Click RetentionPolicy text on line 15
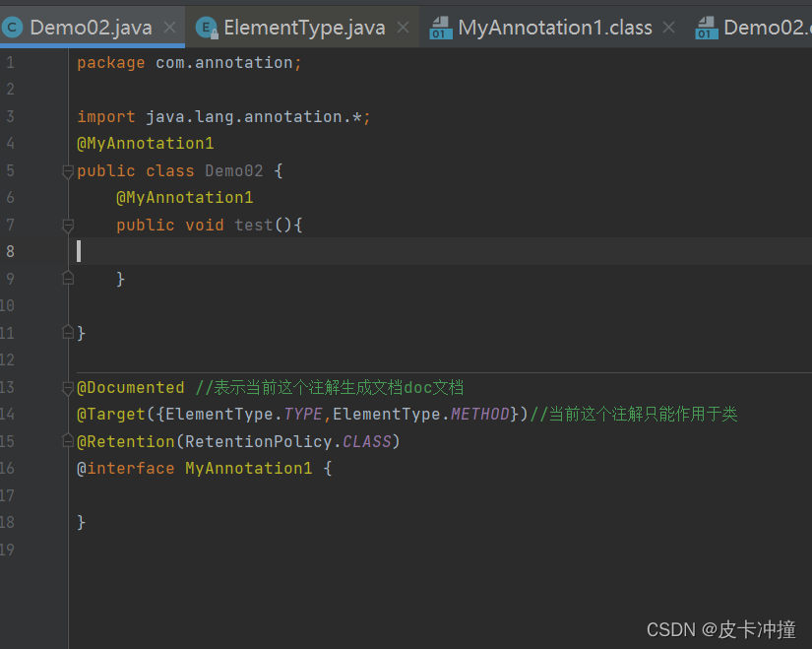 (x=259, y=441)
